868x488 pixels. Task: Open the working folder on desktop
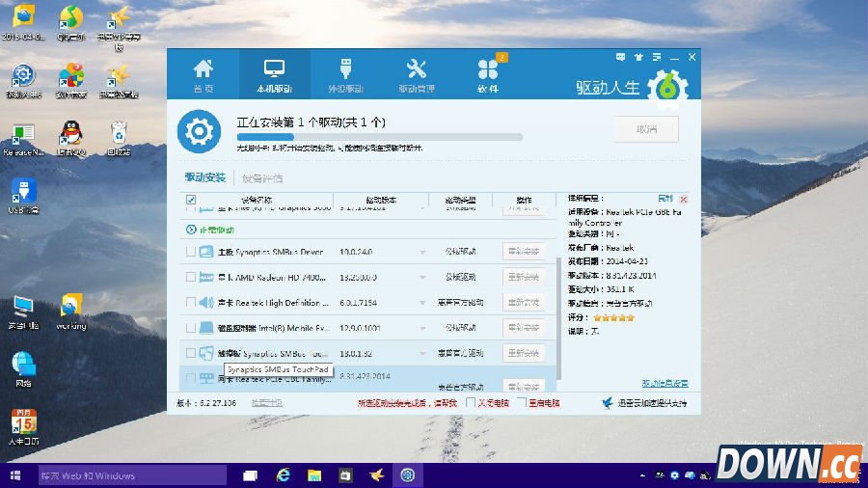point(70,306)
